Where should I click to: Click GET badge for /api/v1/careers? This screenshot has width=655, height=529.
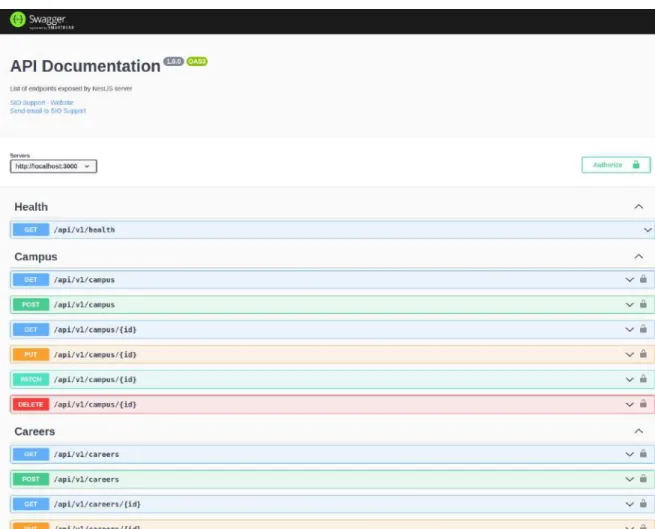pyautogui.click(x=31, y=454)
